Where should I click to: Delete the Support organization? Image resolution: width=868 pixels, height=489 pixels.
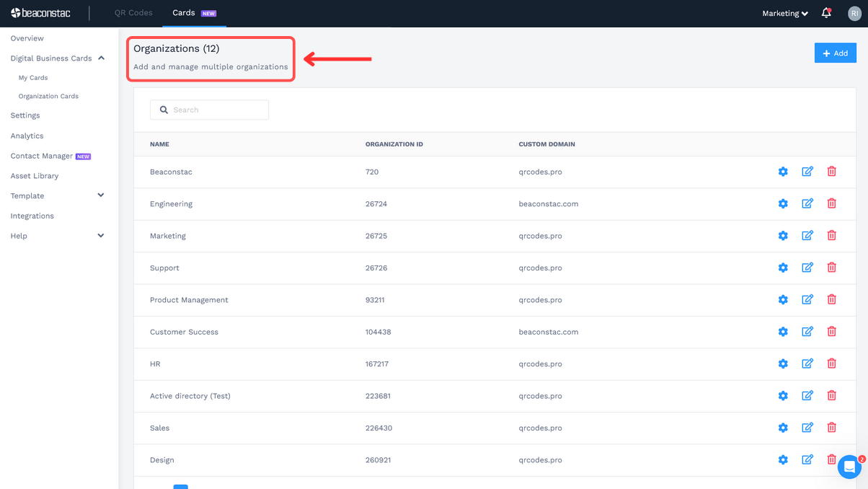(x=831, y=268)
